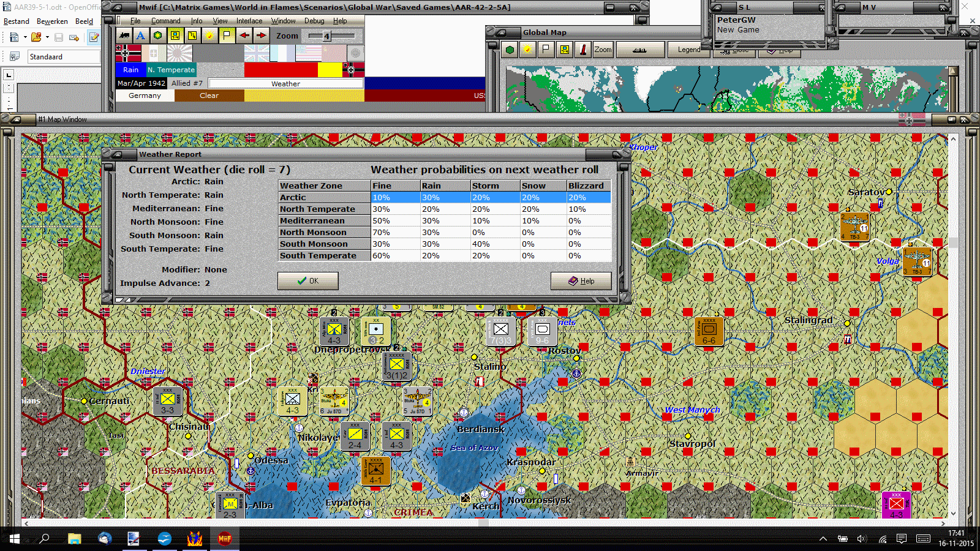Expand the open file dropdown arrow in OpenOffice
Image resolution: width=980 pixels, height=551 pixels.
click(x=47, y=37)
